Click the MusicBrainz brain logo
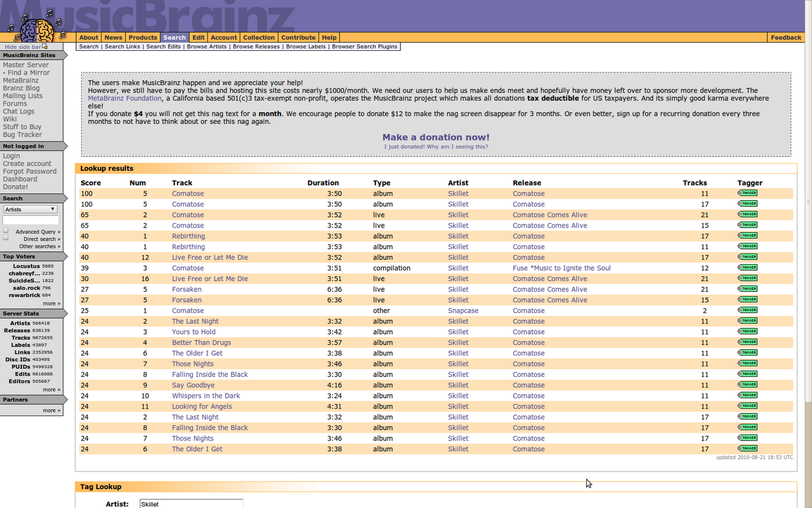The height and width of the screenshot is (508, 812). [38, 27]
